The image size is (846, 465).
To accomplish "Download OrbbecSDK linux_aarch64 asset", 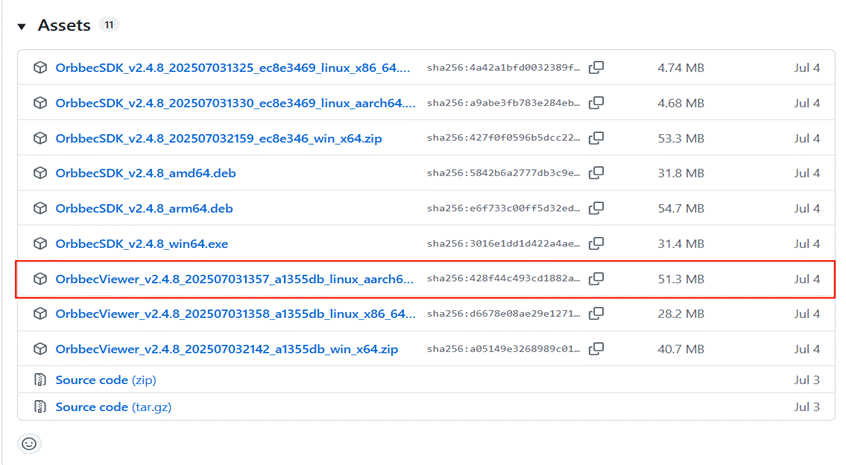I will point(236,103).
